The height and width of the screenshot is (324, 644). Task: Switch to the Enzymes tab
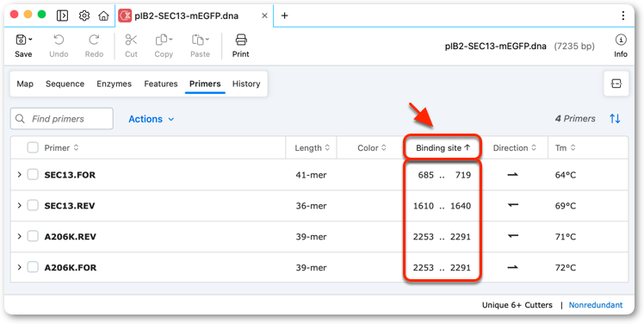[x=115, y=84]
